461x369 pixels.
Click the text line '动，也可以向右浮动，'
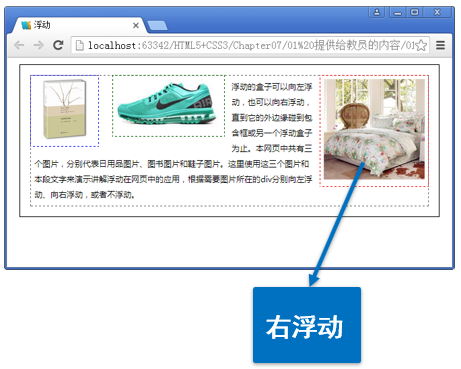[x=271, y=102]
